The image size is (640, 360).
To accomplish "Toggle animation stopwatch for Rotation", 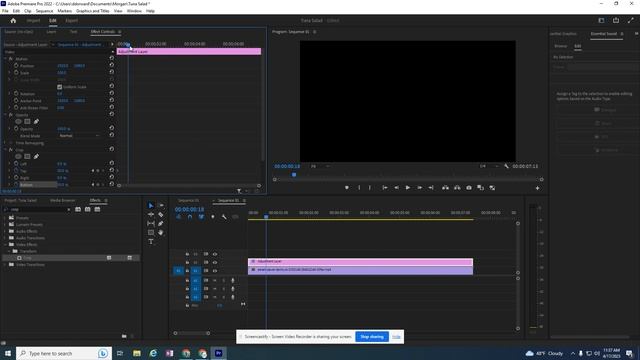I will click(x=16, y=93).
